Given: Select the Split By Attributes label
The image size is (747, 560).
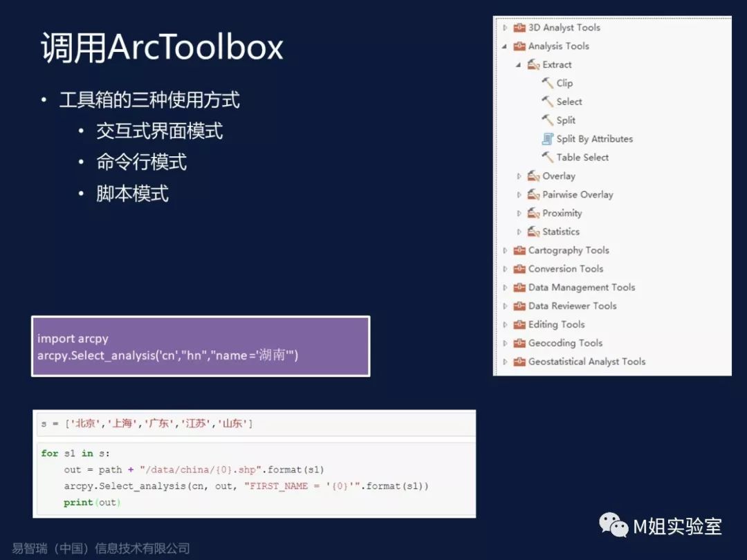Looking at the screenshot, I should click(x=595, y=139).
